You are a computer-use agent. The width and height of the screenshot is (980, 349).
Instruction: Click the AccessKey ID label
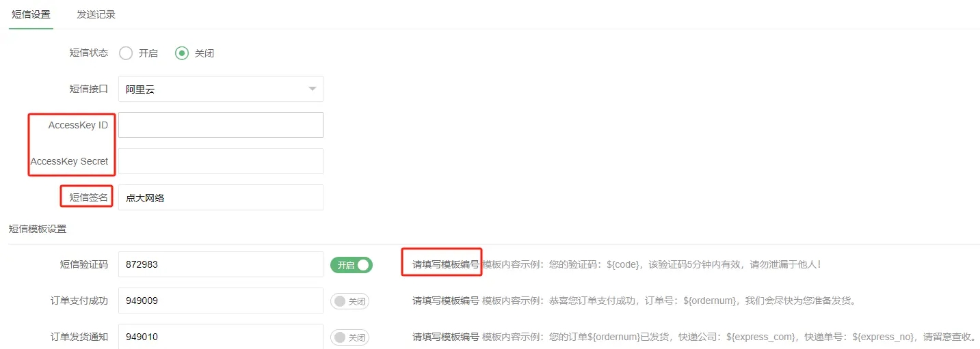(x=78, y=125)
